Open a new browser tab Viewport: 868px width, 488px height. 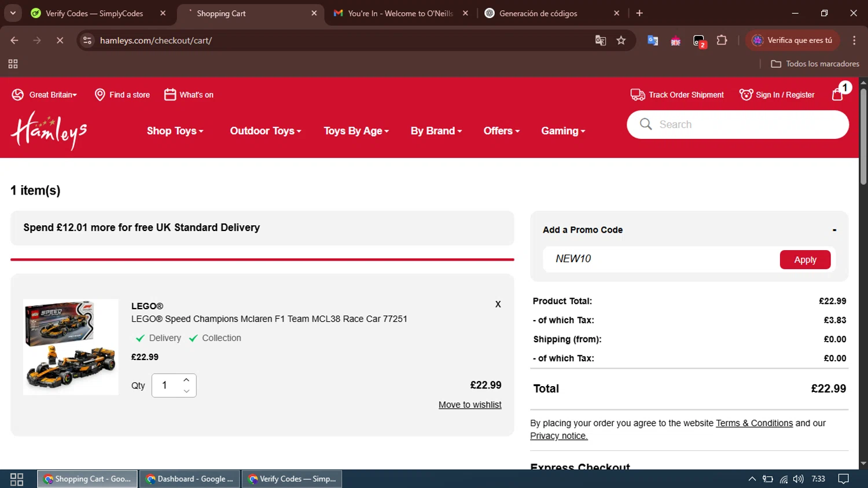639,13
